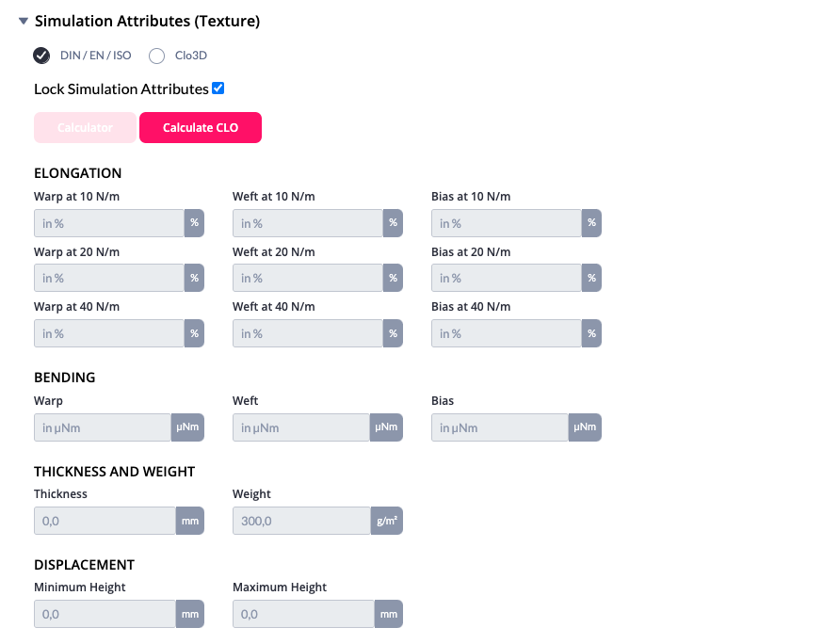Viewport: 839px width, 644px height.
Task: Click the Calculate CLO button
Action: point(201,128)
